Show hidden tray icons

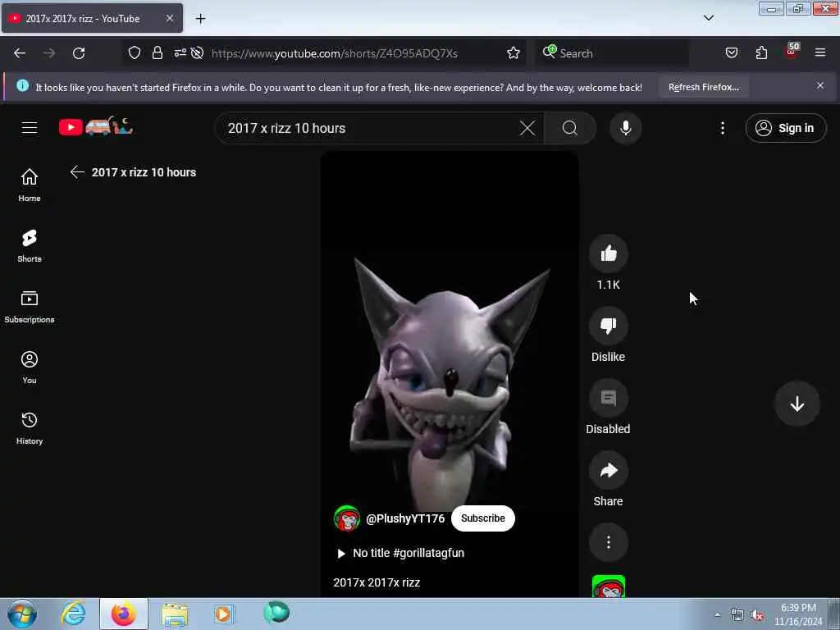[x=717, y=615]
